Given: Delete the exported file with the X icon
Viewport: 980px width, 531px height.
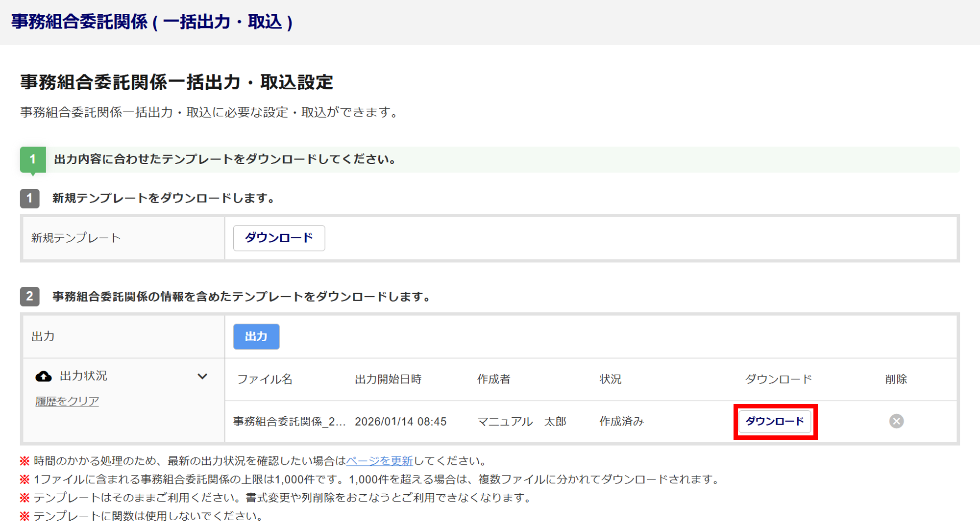Looking at the screenshot, I should pos(896,421).
